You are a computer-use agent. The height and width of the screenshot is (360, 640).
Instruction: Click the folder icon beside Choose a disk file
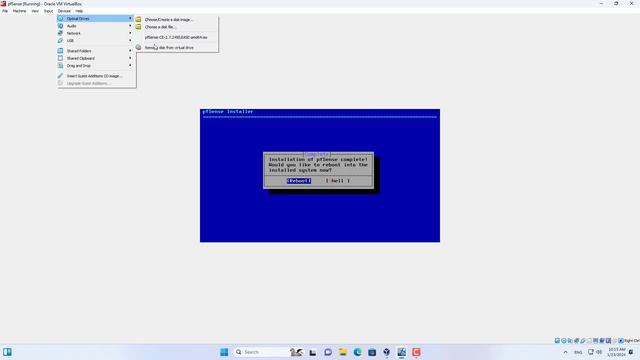(x=138, y=27)
